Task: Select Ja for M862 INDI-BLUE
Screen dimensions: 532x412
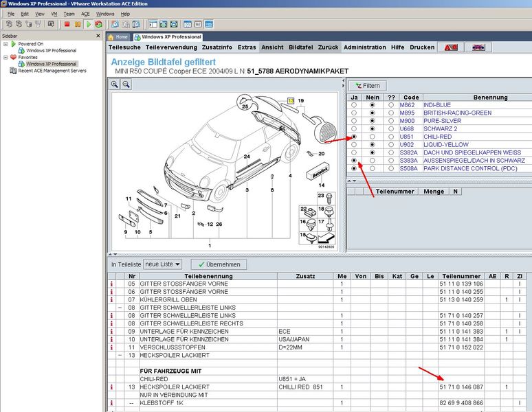Action: pos(354,105)
